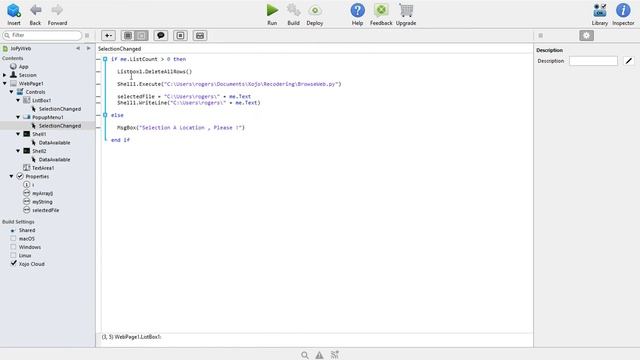Open the messages feed icon in bottom bar
The height and width of the screenshot is (360, 640).
pyautogui.click(x=335, y=355)
